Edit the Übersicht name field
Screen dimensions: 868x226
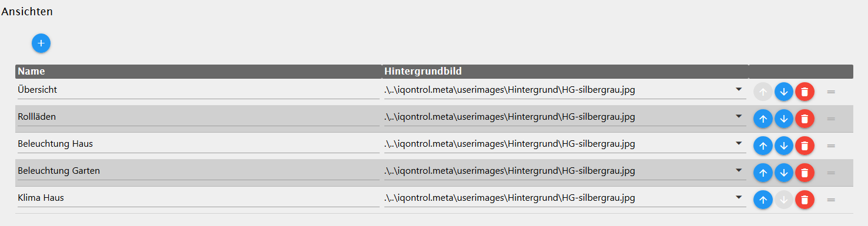(x=198, y=90)
